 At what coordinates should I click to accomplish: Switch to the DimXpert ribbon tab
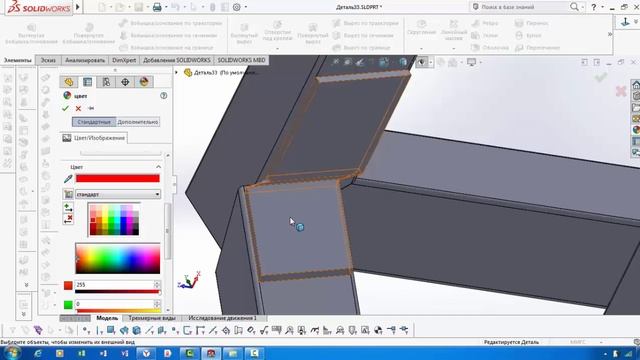124,60
